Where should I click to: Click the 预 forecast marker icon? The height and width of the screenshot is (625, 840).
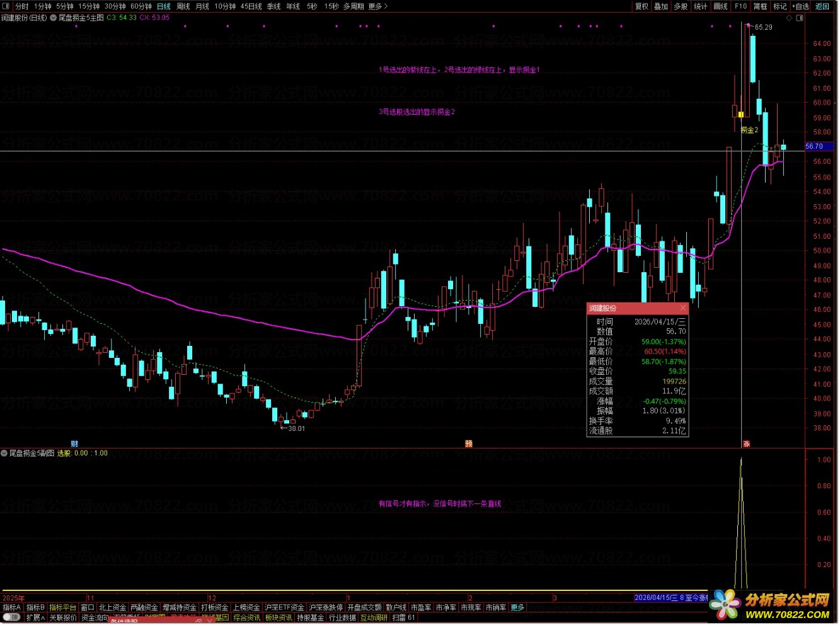[x=469, y=444]
